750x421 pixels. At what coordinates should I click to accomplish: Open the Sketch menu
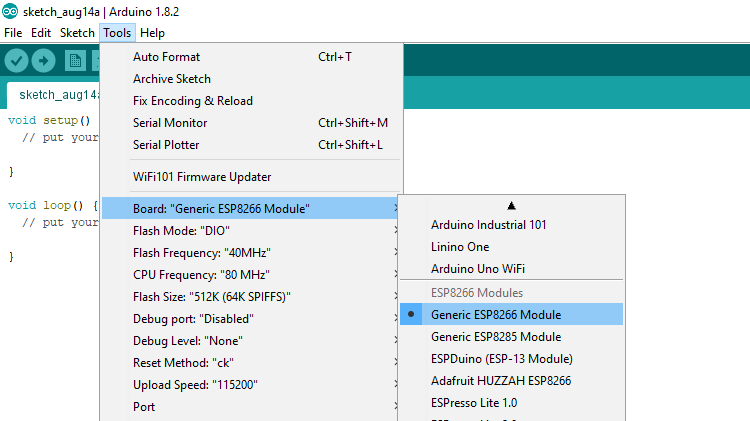point(77,33)
